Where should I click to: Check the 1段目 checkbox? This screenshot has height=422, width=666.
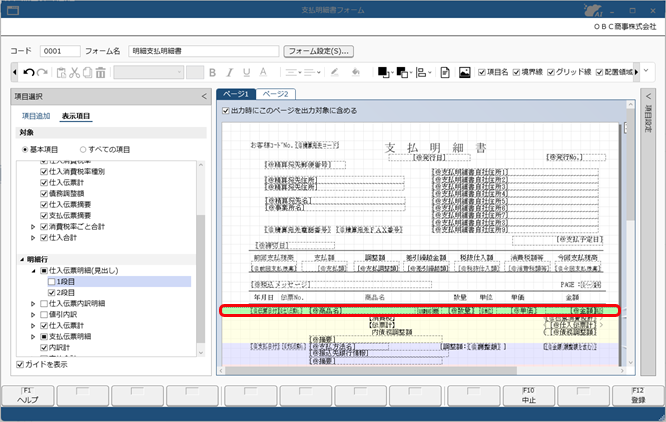pyautogui.click(x=52, y=281)
